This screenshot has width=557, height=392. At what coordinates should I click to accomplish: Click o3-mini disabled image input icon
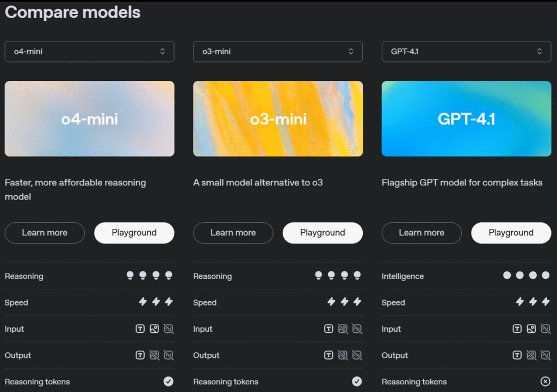pos(343,329)
